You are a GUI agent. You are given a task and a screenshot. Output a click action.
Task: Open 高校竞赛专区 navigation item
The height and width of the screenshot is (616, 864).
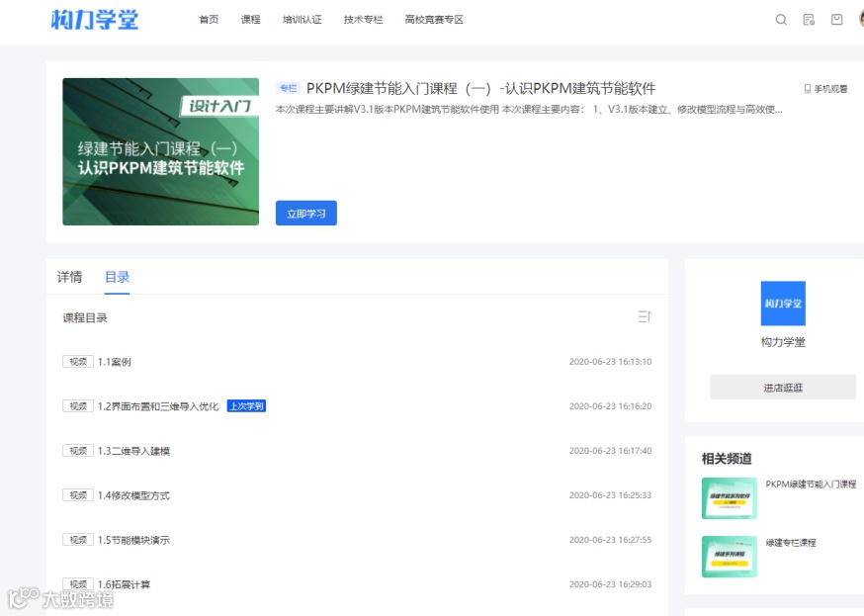pyautogui.click(x=434, y=20)
